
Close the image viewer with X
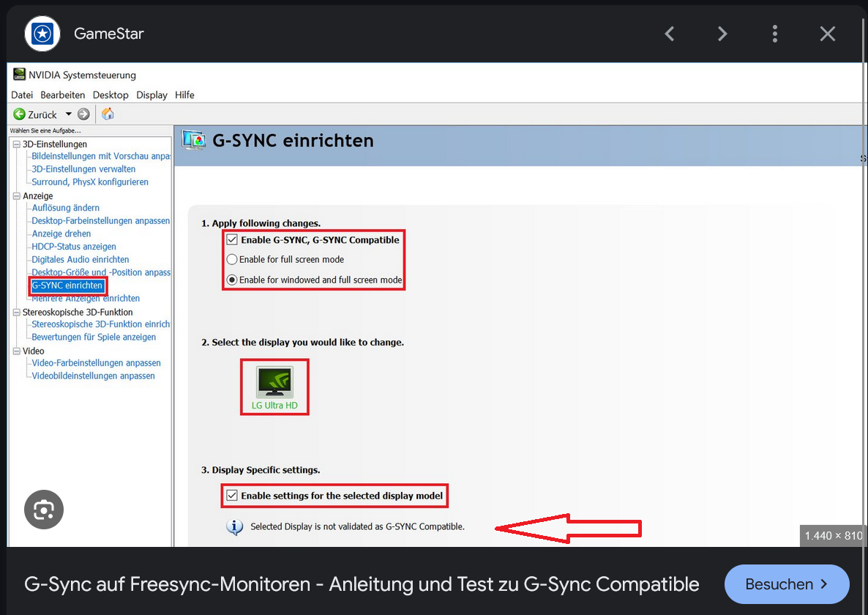(828, 34)
